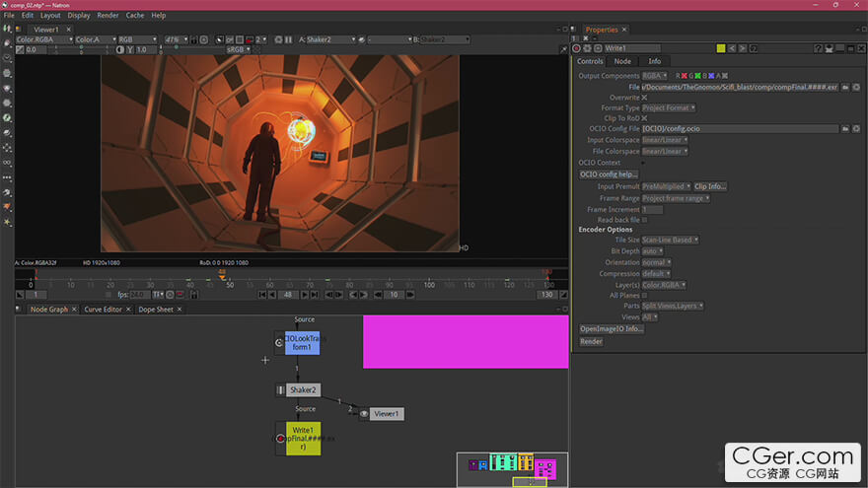Click the help icon in Write1 panel header
The image size is (868, 488).
818,48
